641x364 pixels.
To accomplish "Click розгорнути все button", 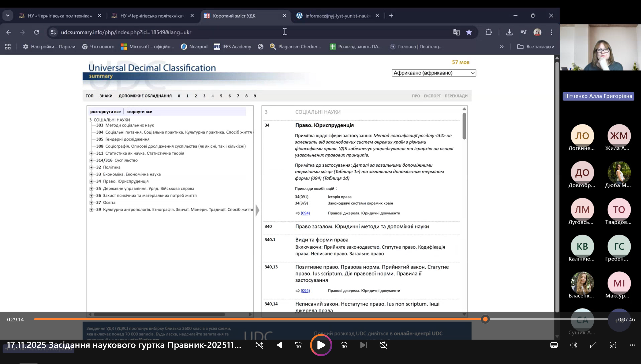I will coord(105,112).
